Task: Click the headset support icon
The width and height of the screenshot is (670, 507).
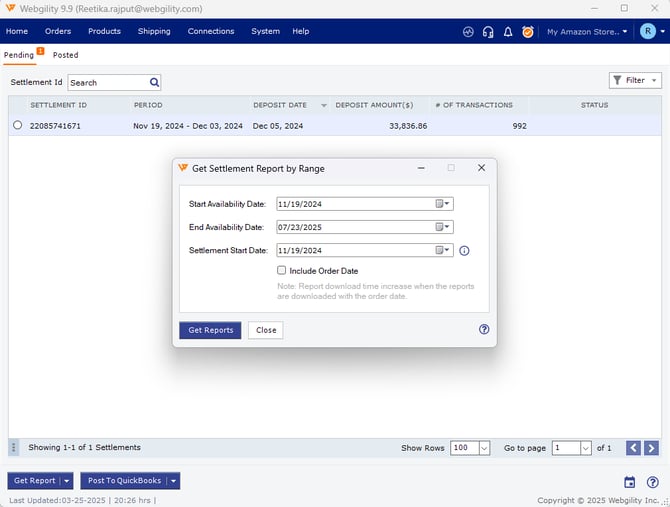Action: [x=487, y=32]
